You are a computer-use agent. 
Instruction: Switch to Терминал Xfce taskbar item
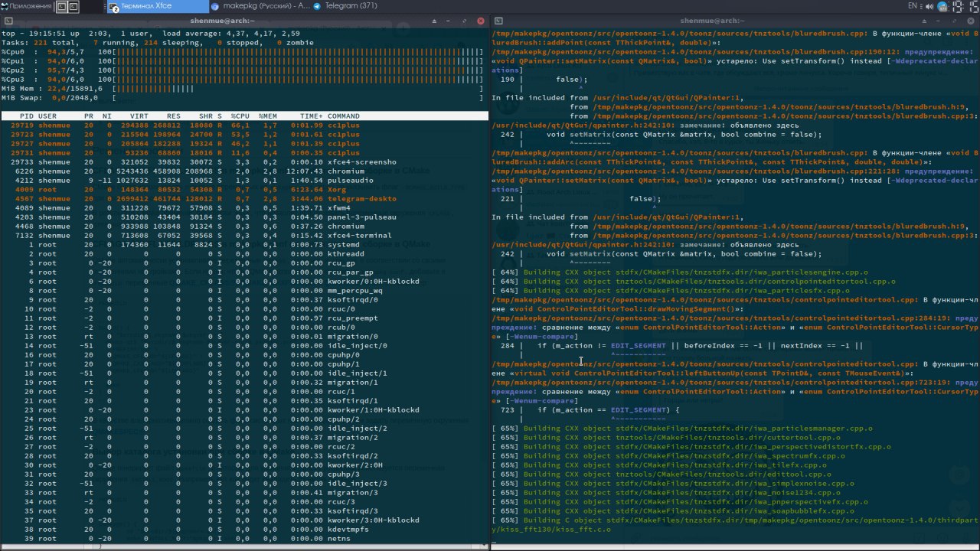(x=157, y=6)
